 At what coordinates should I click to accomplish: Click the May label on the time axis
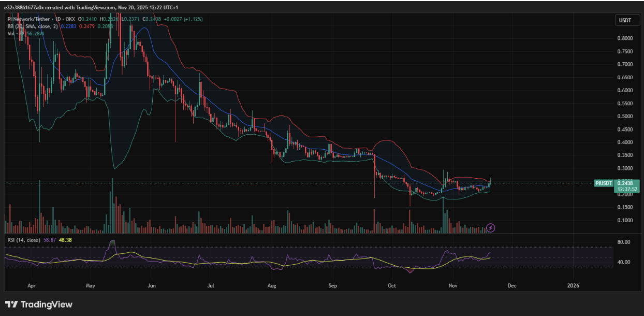tap(91, 285)
